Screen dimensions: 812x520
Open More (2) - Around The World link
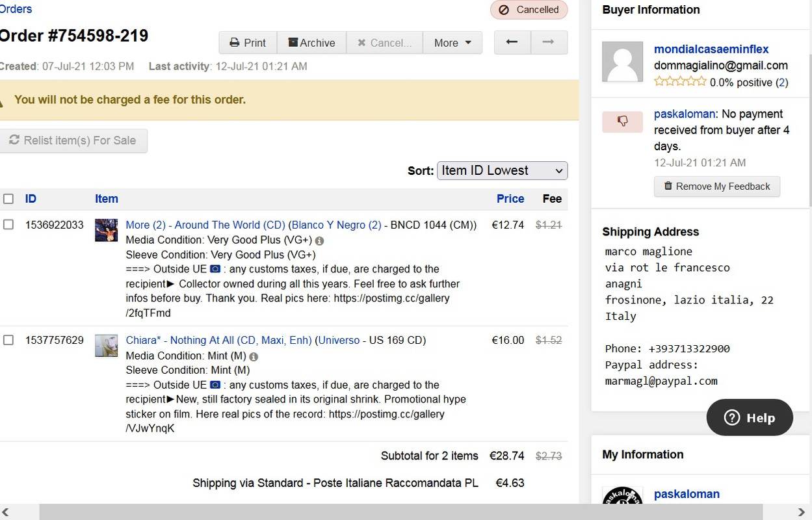point(205,225)
